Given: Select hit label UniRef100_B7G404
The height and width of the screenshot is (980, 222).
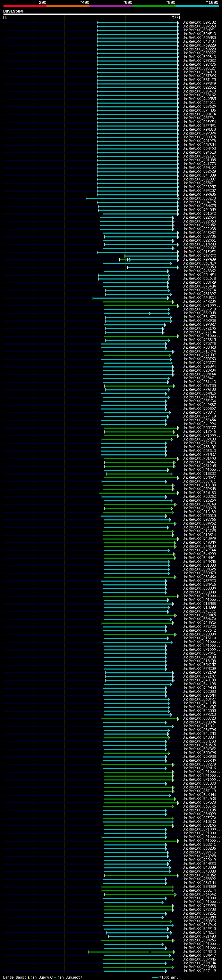Looking at the screenshot, I should 199,286.
